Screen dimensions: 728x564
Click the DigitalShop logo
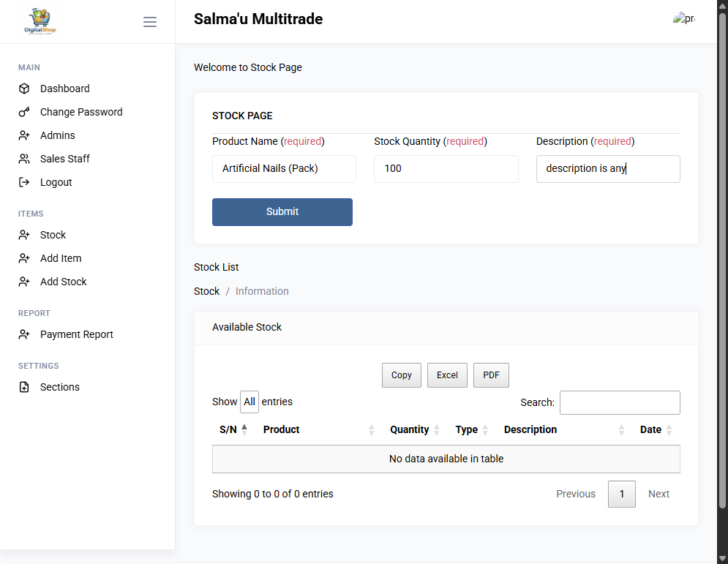[40, 21]
